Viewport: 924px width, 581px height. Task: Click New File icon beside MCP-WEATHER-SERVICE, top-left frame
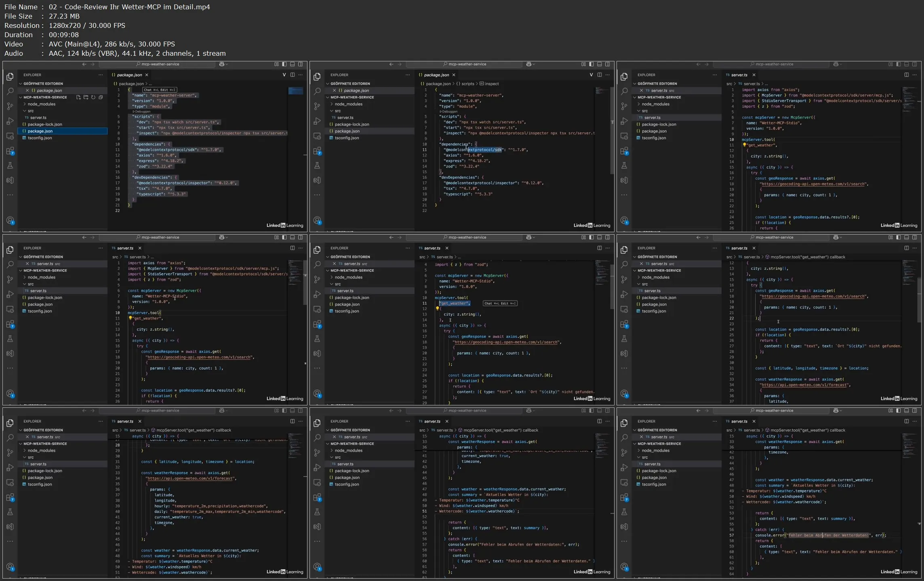pyautogui.click(x=78, y=97)
